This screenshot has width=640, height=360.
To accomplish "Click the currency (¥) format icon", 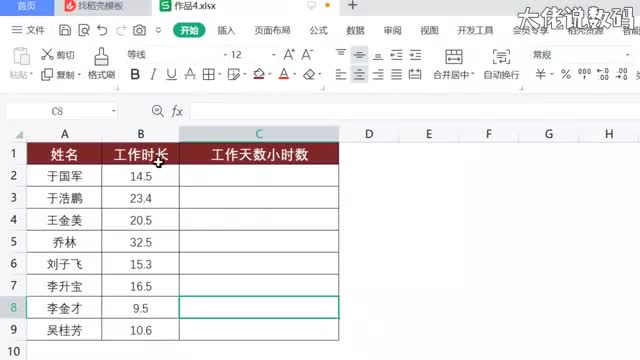I will [540, 74].
